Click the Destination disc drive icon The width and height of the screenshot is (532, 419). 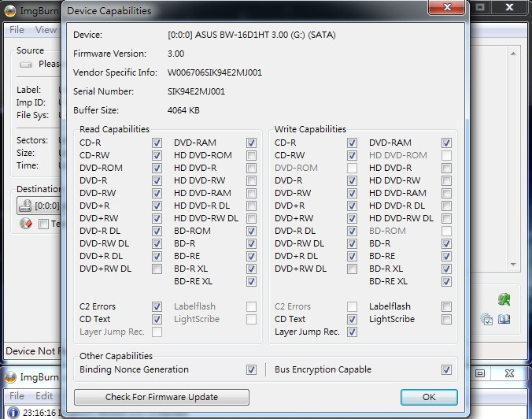pos(26,206)
